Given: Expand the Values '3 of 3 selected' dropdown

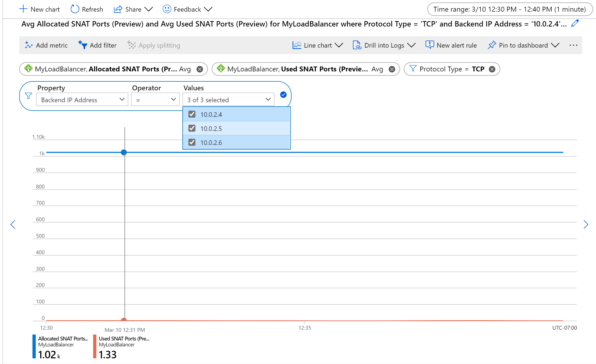Looking at the screenshot, I should [x=227, y=100].
